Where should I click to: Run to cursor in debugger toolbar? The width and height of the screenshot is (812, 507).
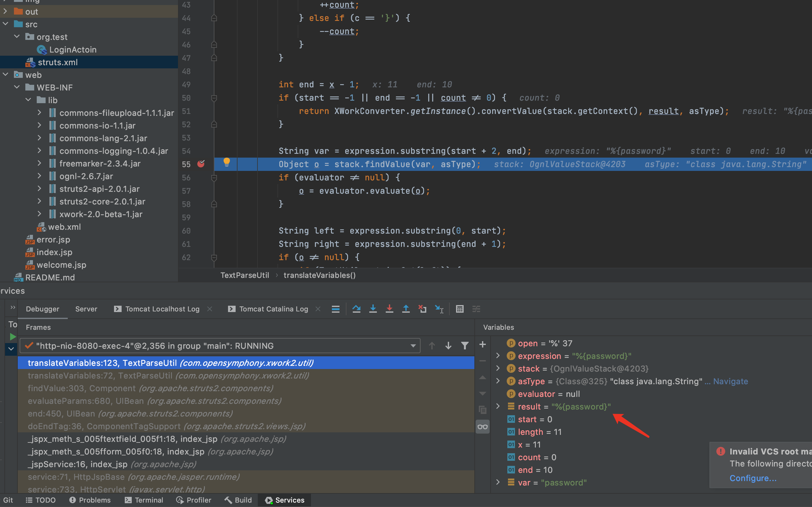click(439, 309)
